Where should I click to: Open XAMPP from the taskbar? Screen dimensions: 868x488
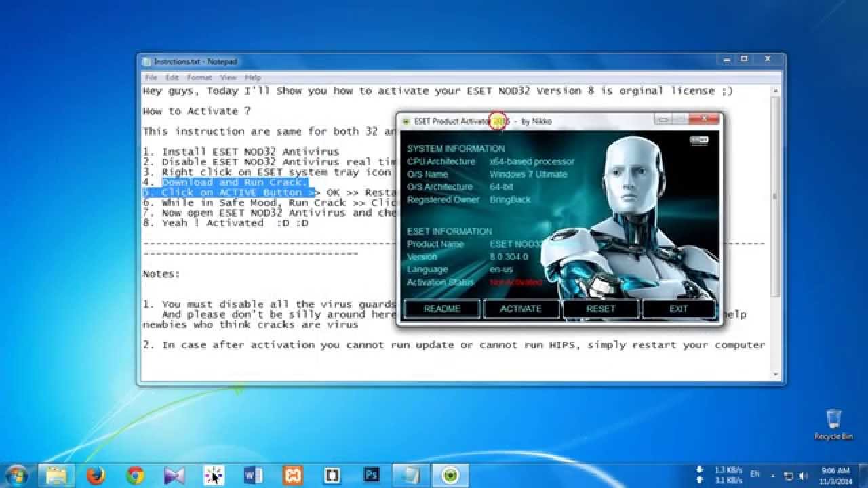pos(292,475)
